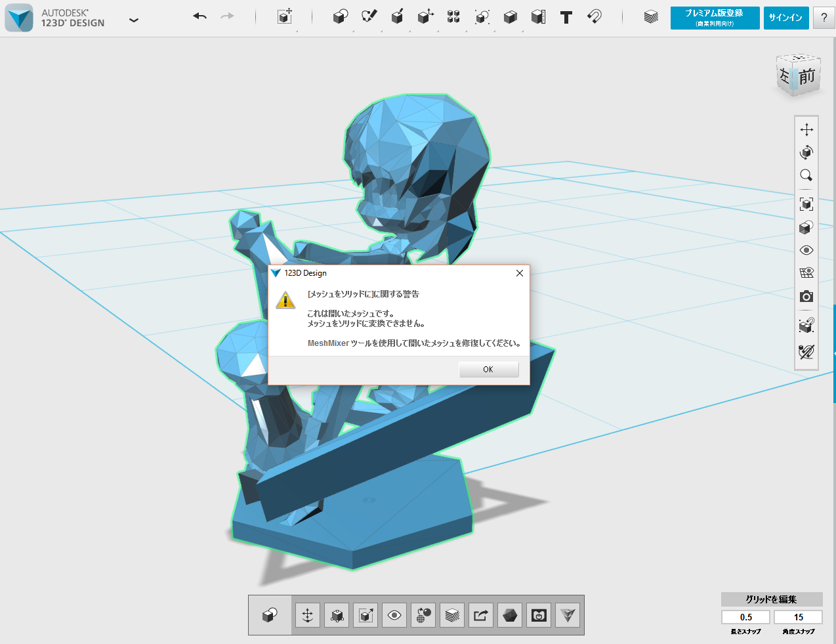The height and width of the screenshot is (644, 836).
Task: Open the Modify tool menu
Action: click(x=425, y=17)
